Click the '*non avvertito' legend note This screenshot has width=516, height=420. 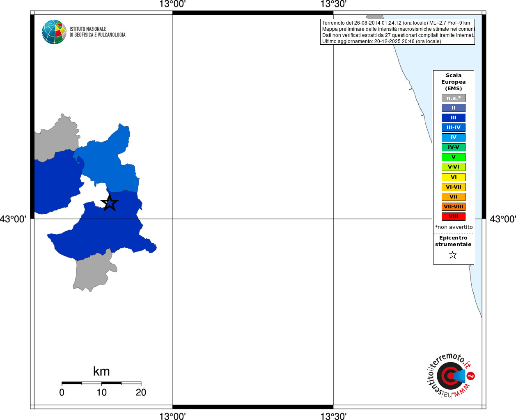[x=454, y=227]
